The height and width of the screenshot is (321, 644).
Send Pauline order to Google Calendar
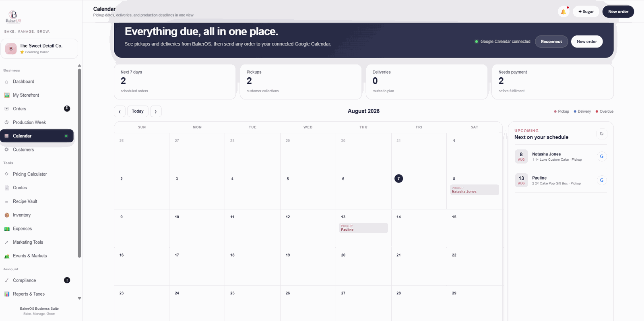pos(602,180)
